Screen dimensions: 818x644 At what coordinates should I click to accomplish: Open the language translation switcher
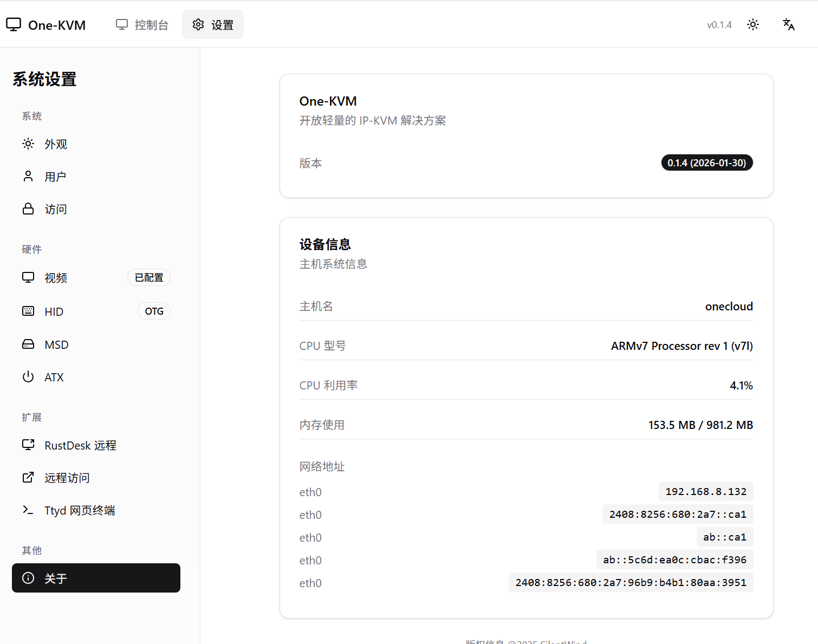tap(788, 25)
